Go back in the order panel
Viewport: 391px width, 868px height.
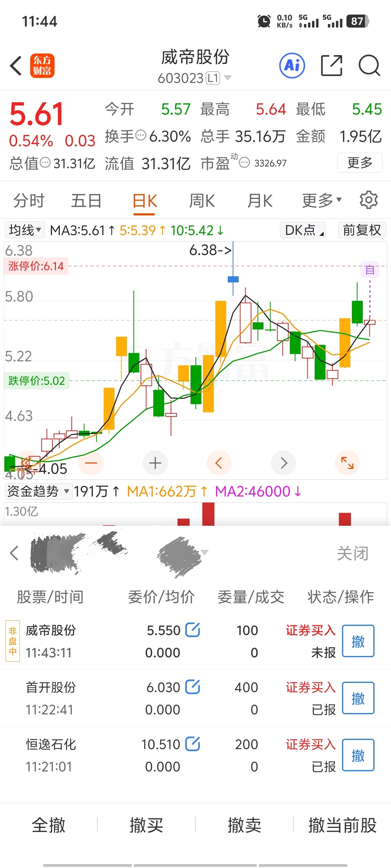(14, 553)
